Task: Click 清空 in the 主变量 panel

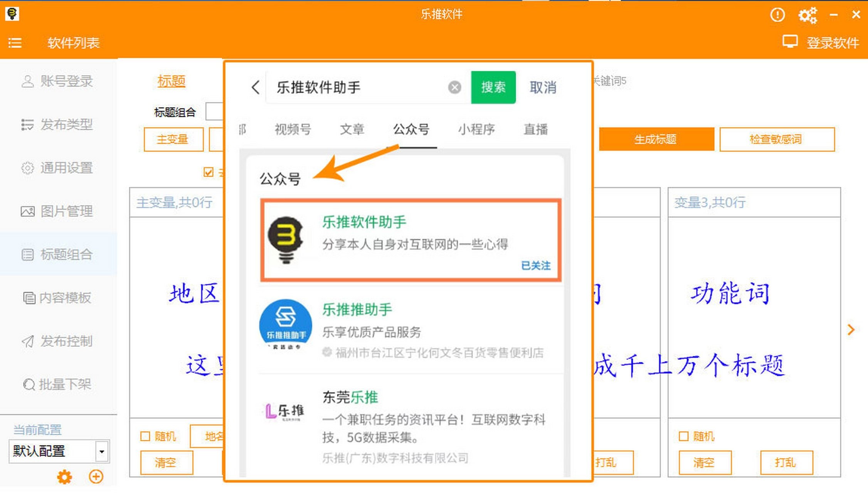Action: click(167, 462)
